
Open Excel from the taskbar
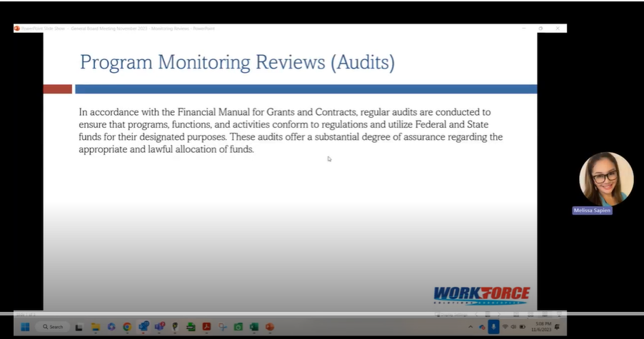pyautogui.click(x=254, y=327)
